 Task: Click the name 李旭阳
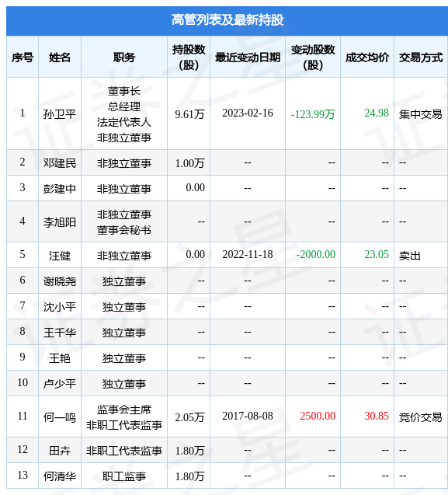[60, 222]
